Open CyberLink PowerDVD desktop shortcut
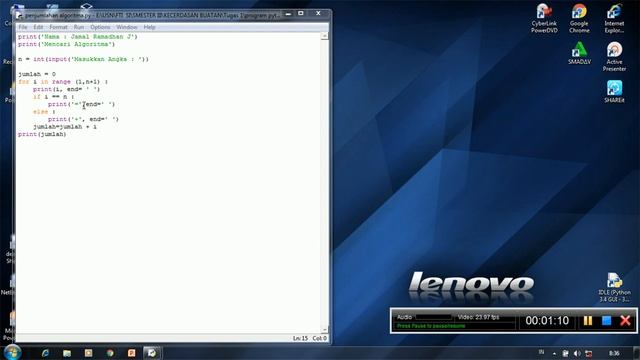The image size is (640, 360). [x=544, y=18]
